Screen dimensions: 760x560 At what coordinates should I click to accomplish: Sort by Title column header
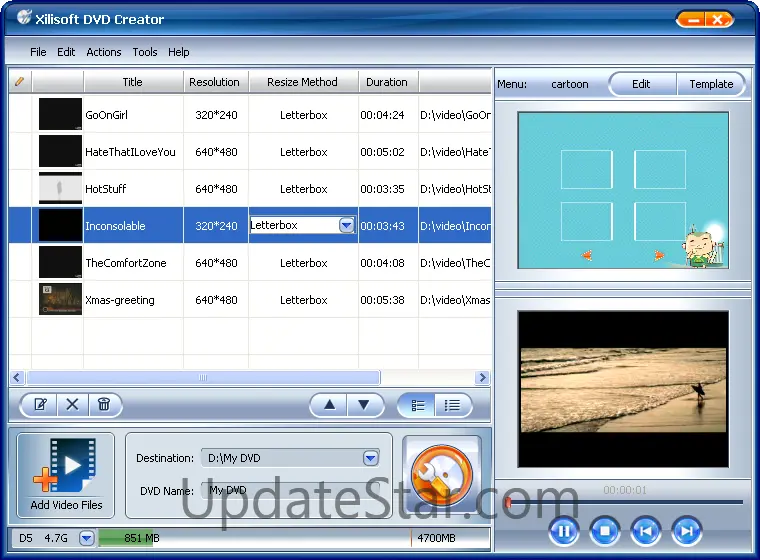click(x=132, y=82)
